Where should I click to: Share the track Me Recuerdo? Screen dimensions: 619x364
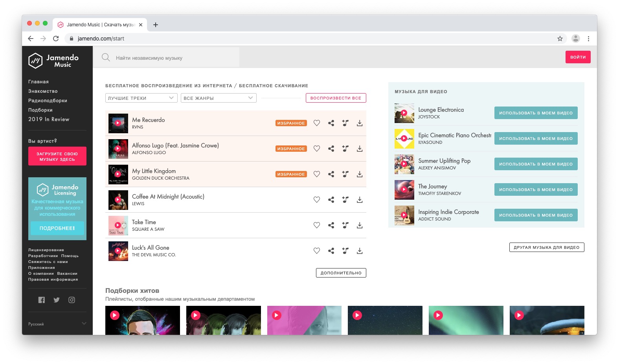(331, 123)
